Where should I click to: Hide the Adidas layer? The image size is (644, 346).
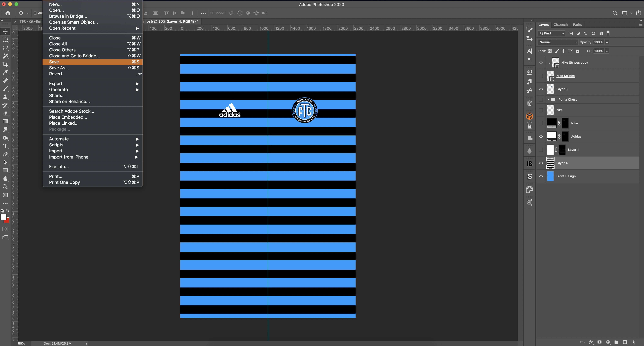click(541, 137)
